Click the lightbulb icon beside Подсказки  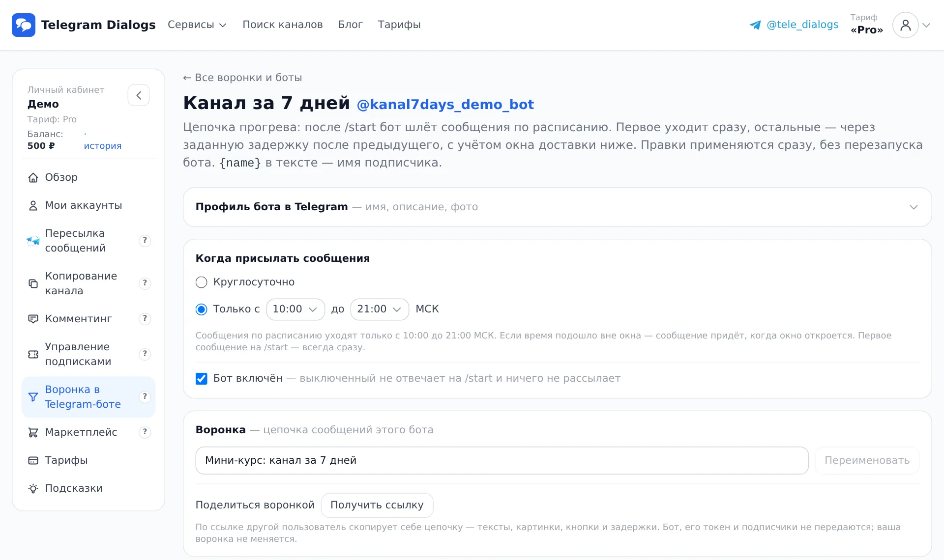tap(33, 488)
